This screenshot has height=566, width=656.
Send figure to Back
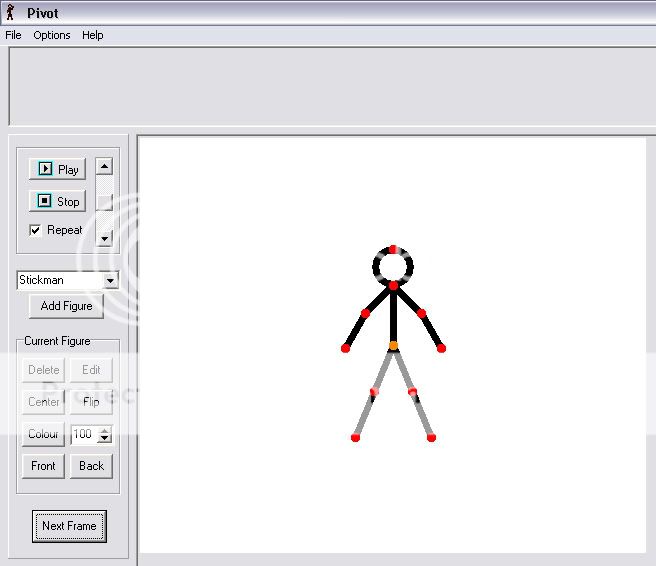(91, 466)
